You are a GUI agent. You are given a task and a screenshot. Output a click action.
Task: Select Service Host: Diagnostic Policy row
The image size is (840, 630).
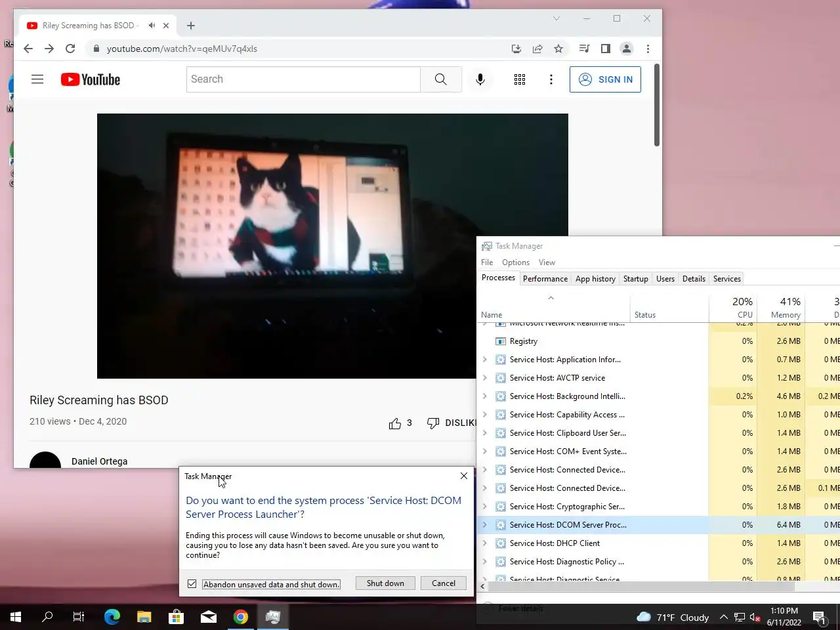tap(658, 562)
